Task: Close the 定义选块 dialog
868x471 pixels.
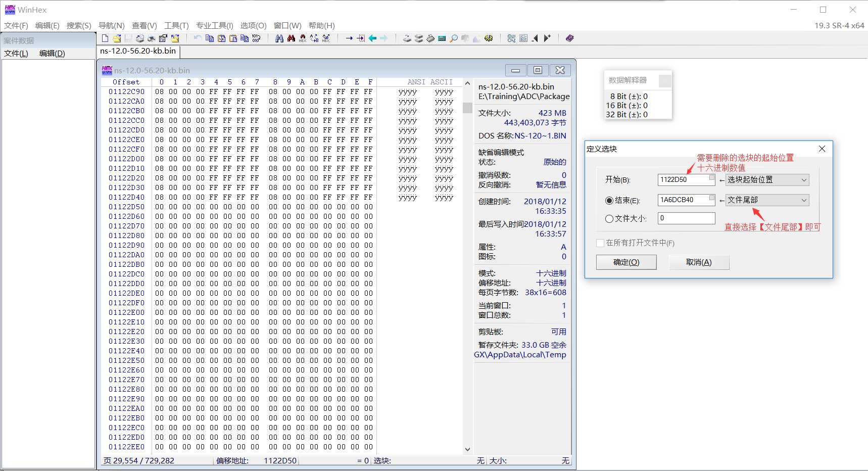Action: 822,149
